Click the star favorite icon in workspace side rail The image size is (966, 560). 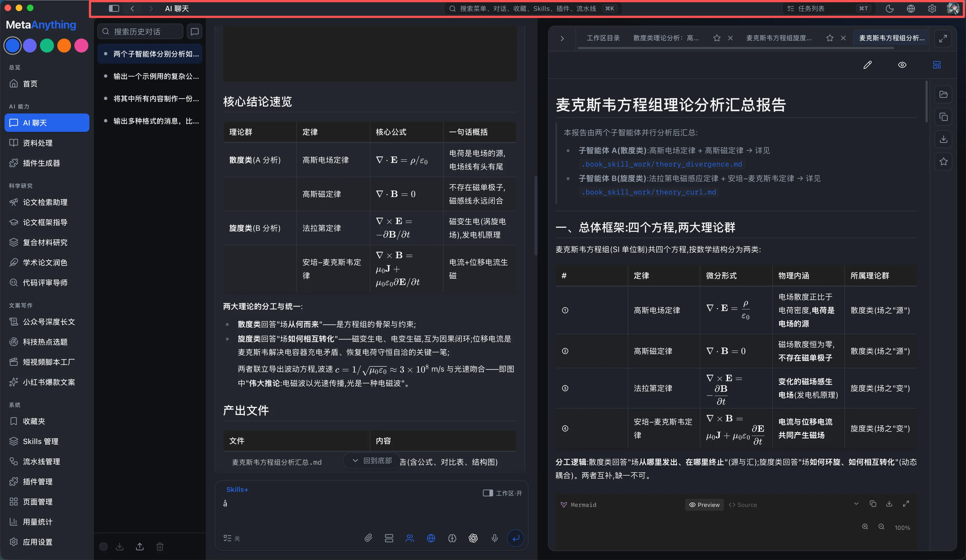[x=943, y=161]
